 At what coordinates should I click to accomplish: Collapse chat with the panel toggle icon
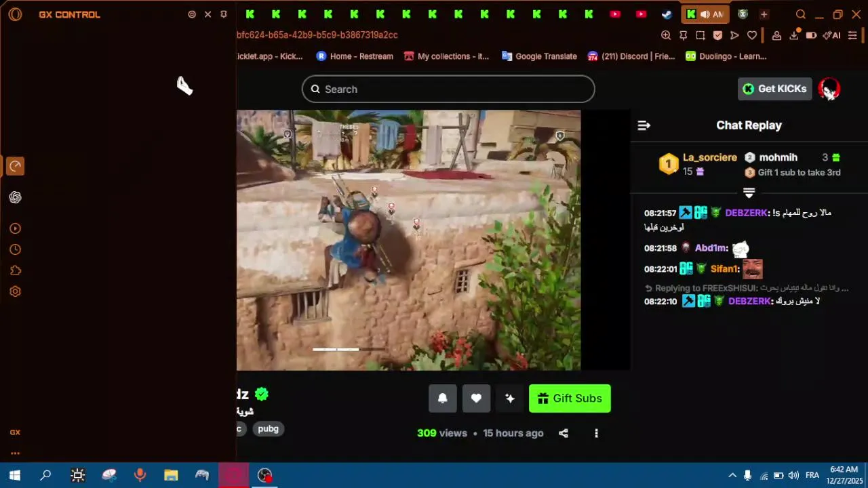click(x=644, y=125)
